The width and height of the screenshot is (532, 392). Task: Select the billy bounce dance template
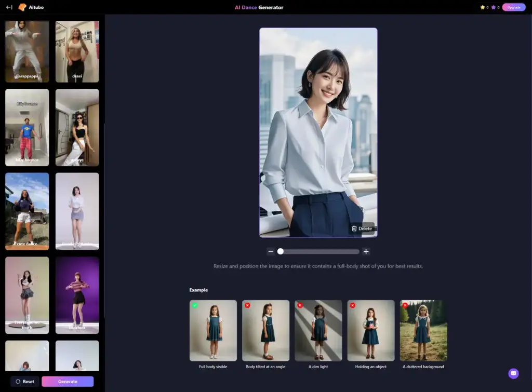pos(27,128)
